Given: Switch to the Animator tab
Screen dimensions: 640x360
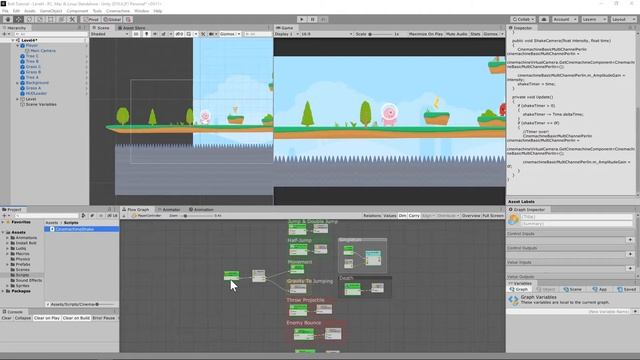Looking at the screenshot, I should coord(169,209).
